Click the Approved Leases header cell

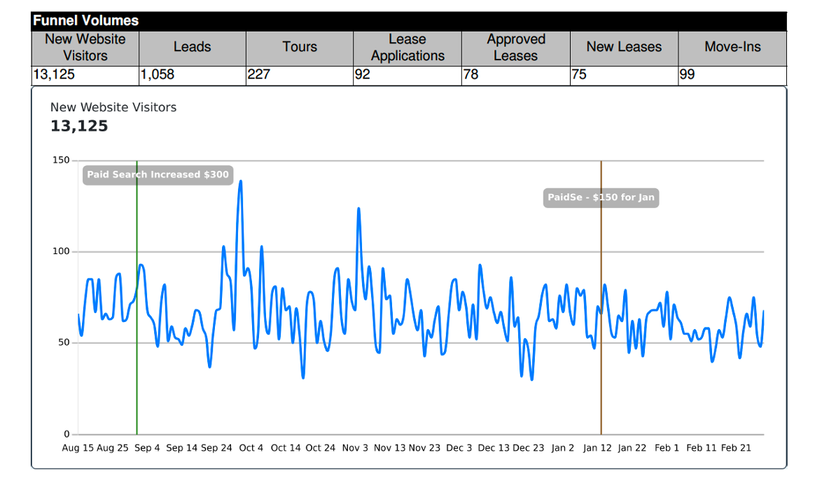pyautogui.click(x=515, y=48)
